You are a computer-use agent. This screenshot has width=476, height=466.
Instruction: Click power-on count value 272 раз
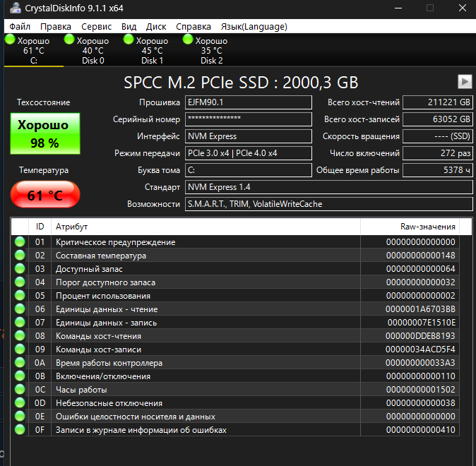437,153
